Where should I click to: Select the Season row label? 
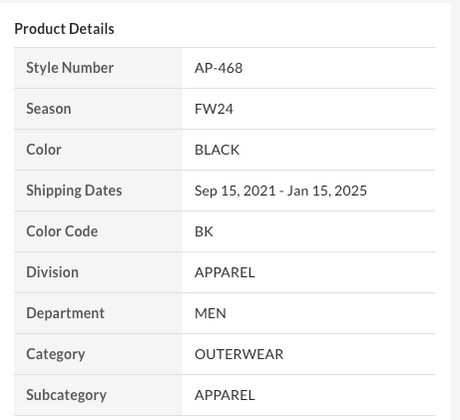pyautogui.click(x=49, y=109)
